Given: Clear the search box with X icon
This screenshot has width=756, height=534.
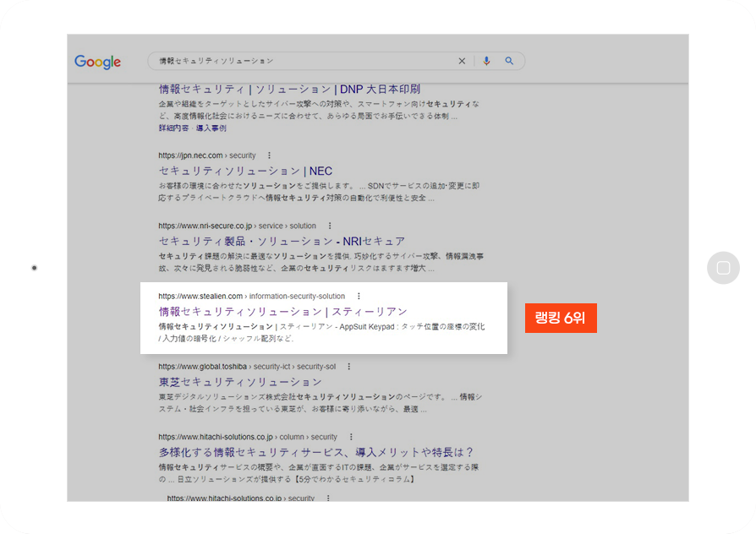Looking at the screenshot, I should tap(462, 61).
